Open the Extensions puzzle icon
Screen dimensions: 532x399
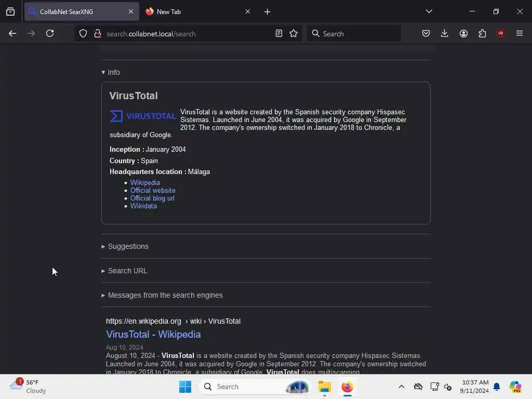click(482, 33)
